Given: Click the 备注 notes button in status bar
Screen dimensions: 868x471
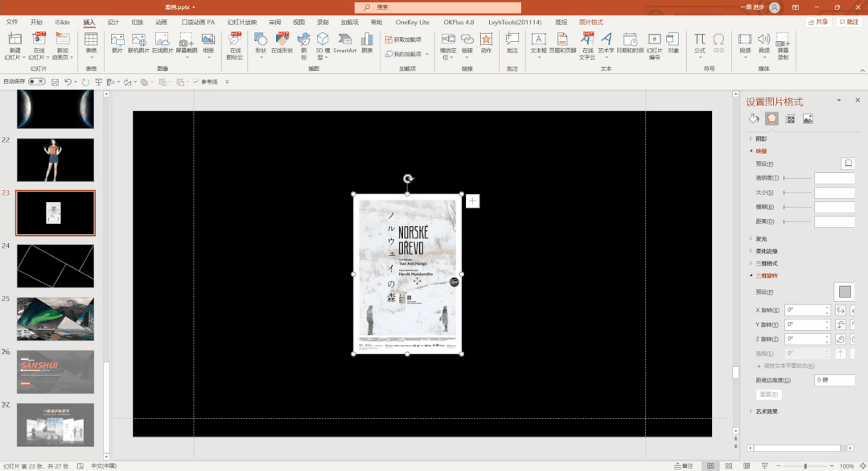Looking at the screenshot, I should point(685,466).
